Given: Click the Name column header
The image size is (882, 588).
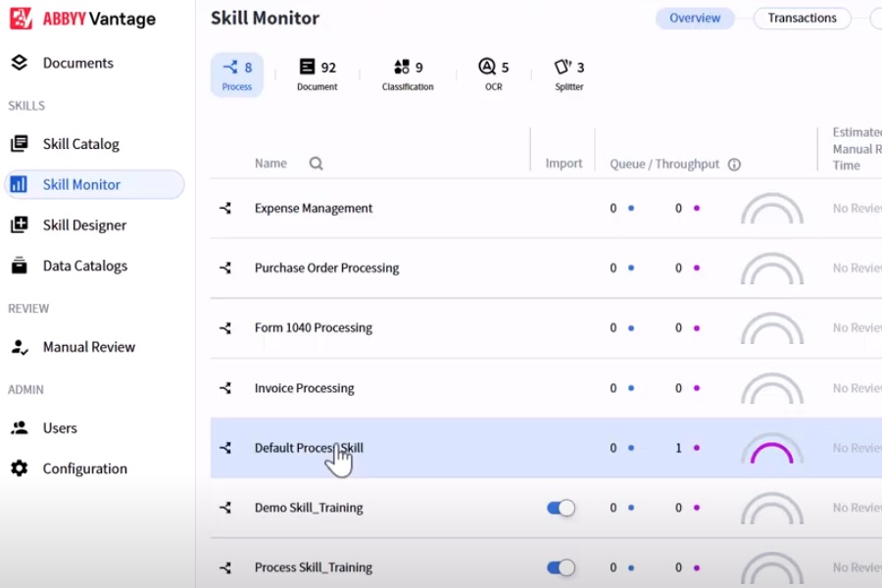Looking at the screenshot, I should (270, 164).
